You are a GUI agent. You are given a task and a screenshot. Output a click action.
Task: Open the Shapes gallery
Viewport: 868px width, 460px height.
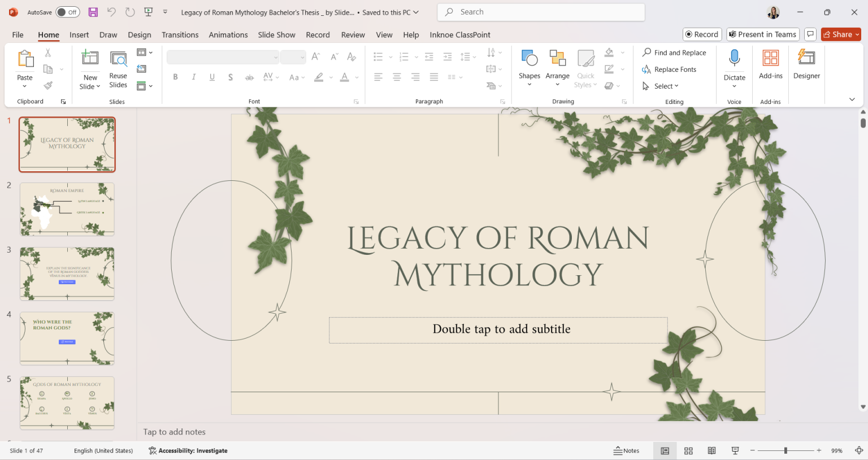(530, 68)
